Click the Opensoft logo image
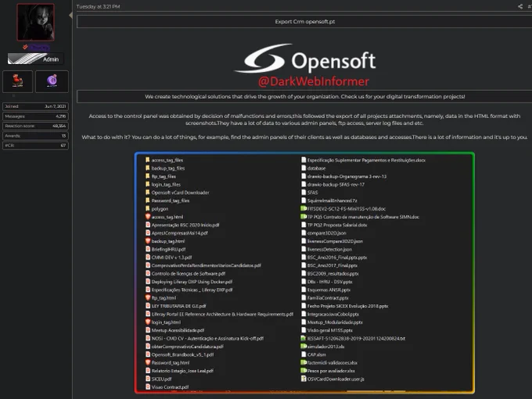This screenshot has width=532, height=399. tap(305, 59)
